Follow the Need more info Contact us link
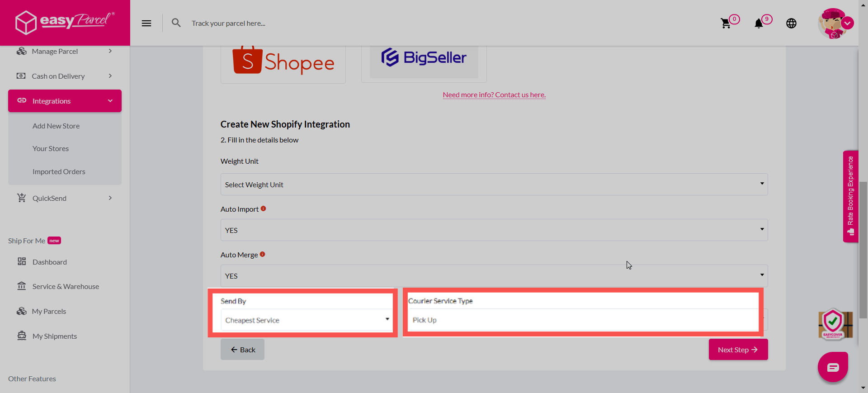 (494, 95)
